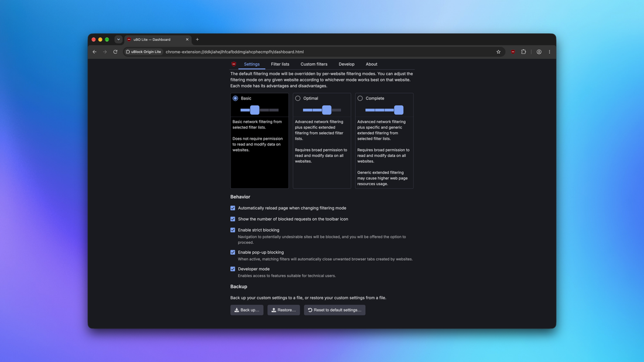644x362 pixels.
Task: Toggle automatically reload page checkbox
Action: 233,208
